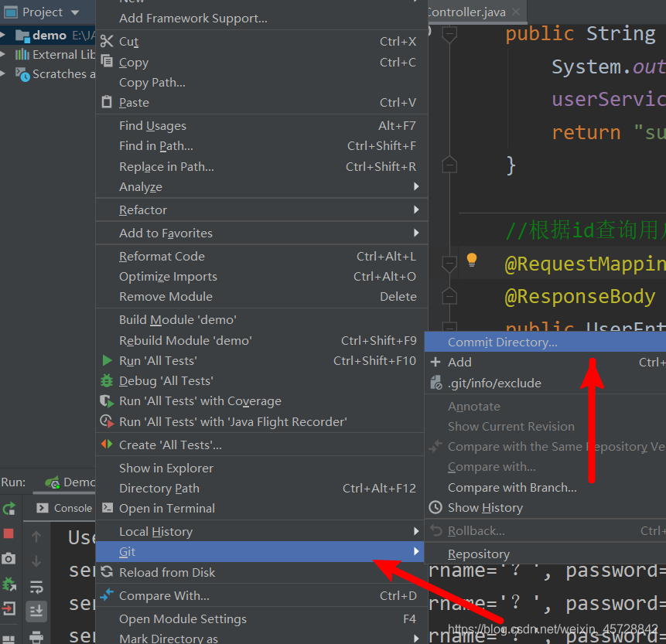The width and height of the screenshot is (666, 644).
Task: Expand the demo project tree node
Action: pyautogui.click(x=3, y=36)
